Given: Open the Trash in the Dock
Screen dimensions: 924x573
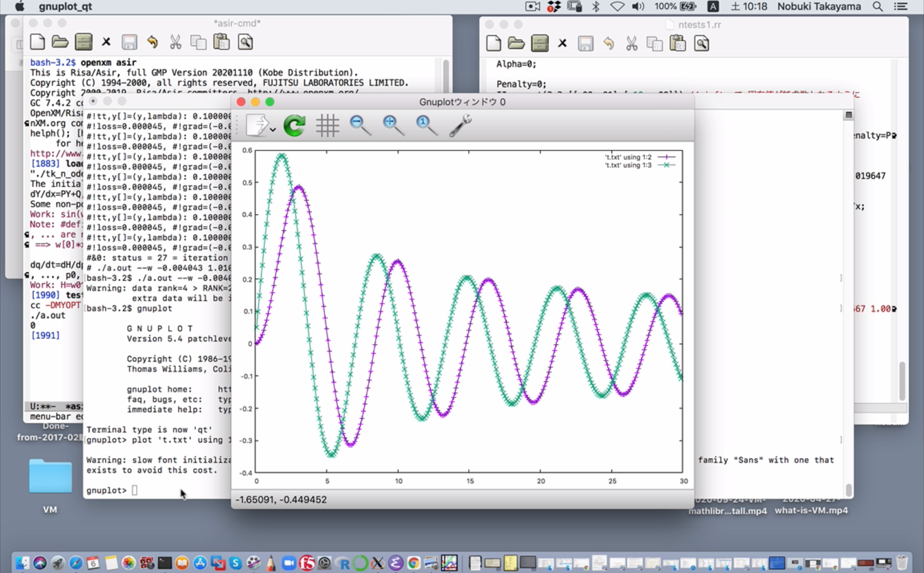Looking at the screenshot, I should [902, 563].
